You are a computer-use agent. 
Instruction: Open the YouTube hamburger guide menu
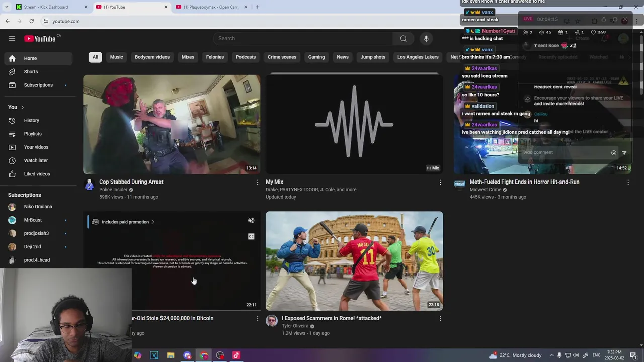(12, 38)
